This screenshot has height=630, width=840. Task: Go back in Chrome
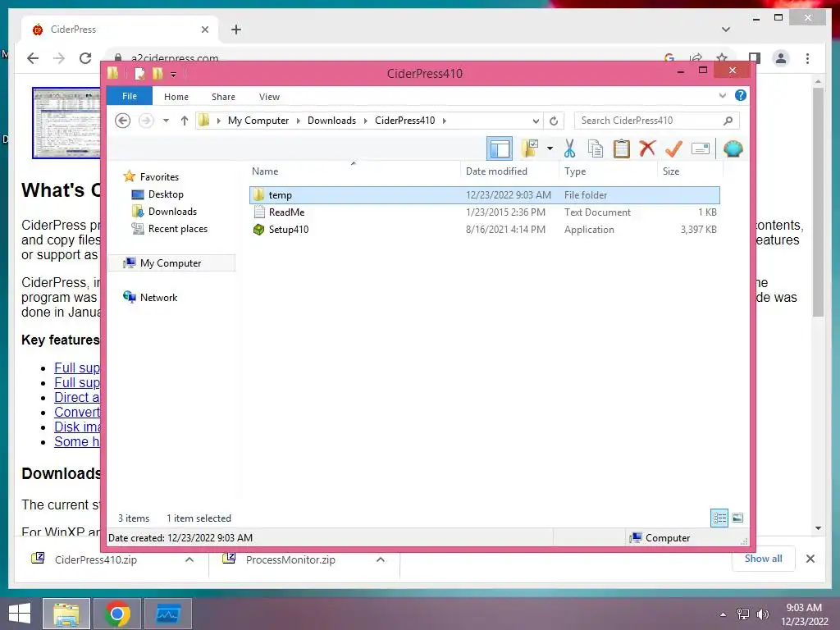coord(33,58)
